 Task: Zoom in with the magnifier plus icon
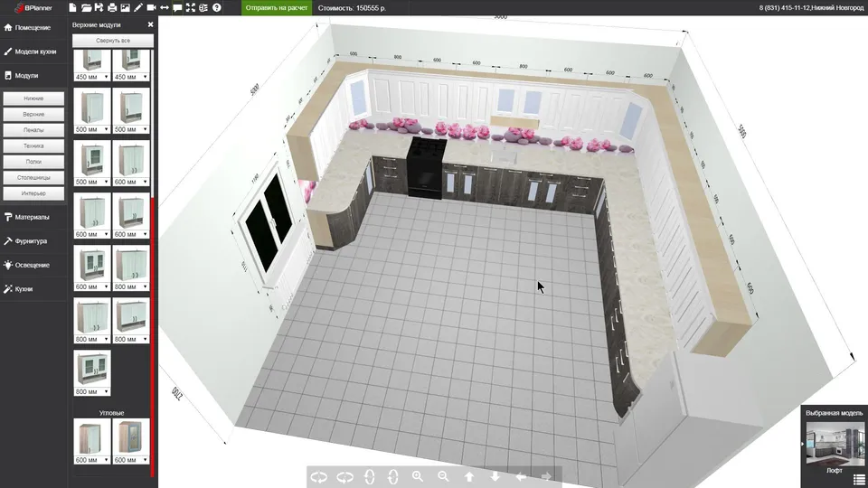[x=418, y=476]
